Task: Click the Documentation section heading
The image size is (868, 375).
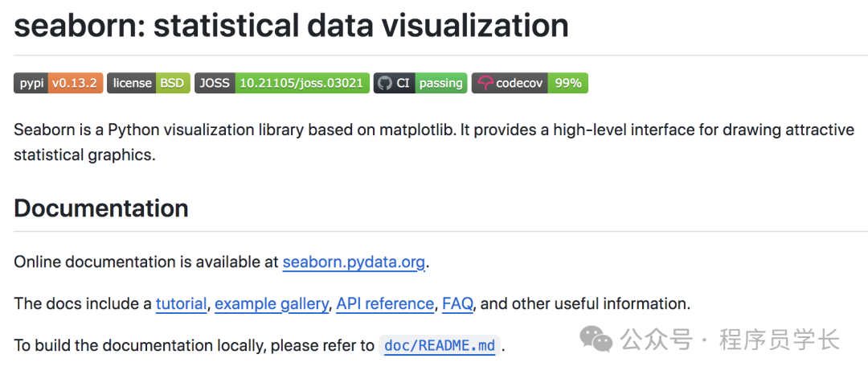Action: pos(101,208)
